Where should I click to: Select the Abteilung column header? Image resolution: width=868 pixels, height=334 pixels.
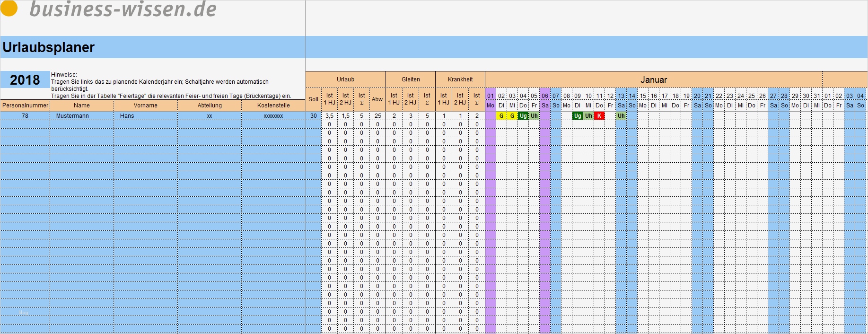point(210,105)
